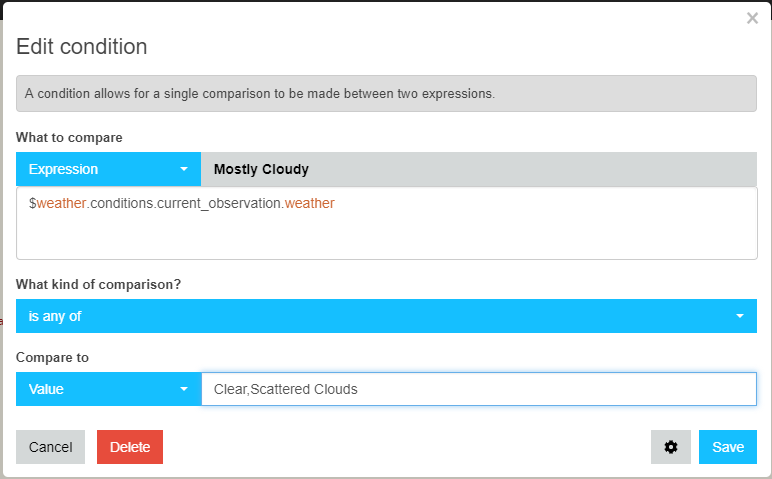
Task: Click the caret arrow on Value selector
Action: pyautogui.click(x=184, y=389)
